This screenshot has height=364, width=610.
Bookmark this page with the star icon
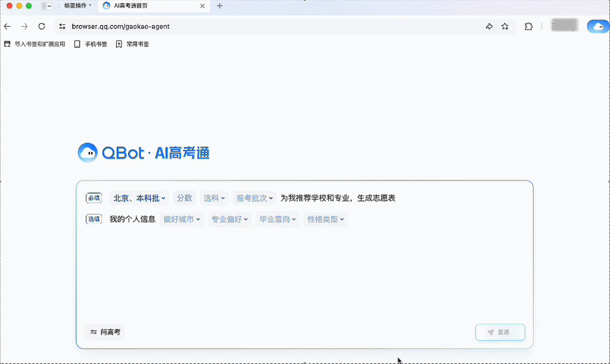pyautogui.click(x=505, y=26)
